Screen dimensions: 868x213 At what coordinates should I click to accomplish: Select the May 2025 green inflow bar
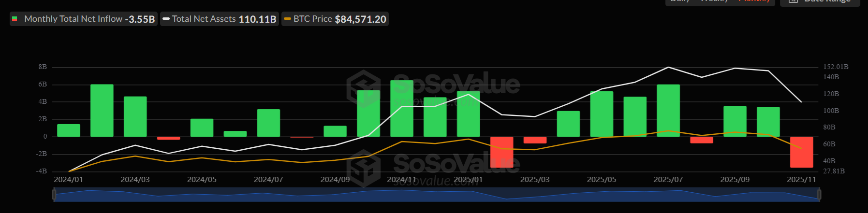(602, 114)
